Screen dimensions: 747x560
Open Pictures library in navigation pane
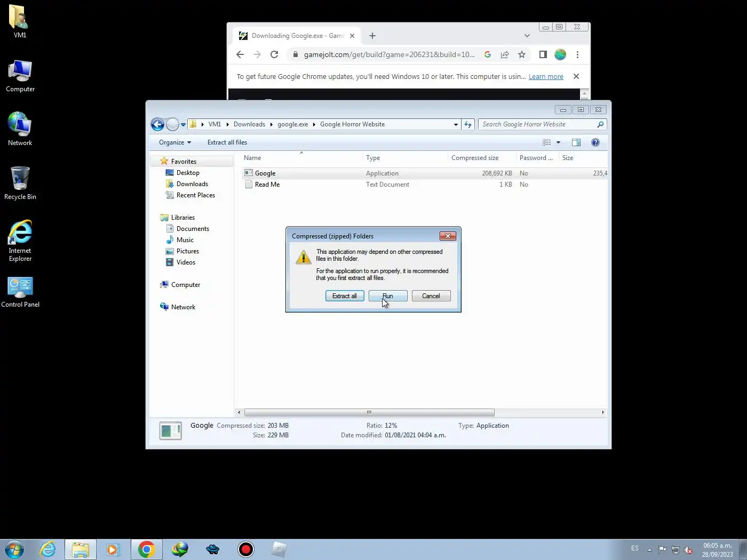click(x=188, y=251)
